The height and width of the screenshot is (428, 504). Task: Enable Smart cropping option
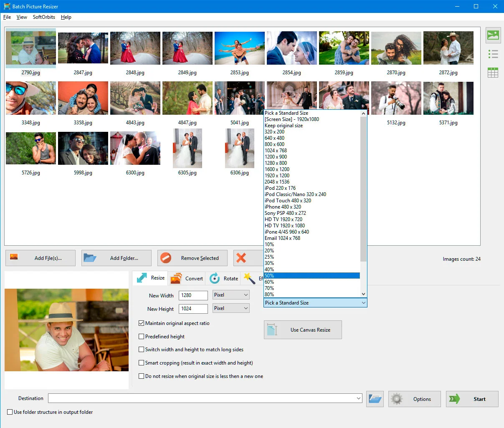(142, 363)
